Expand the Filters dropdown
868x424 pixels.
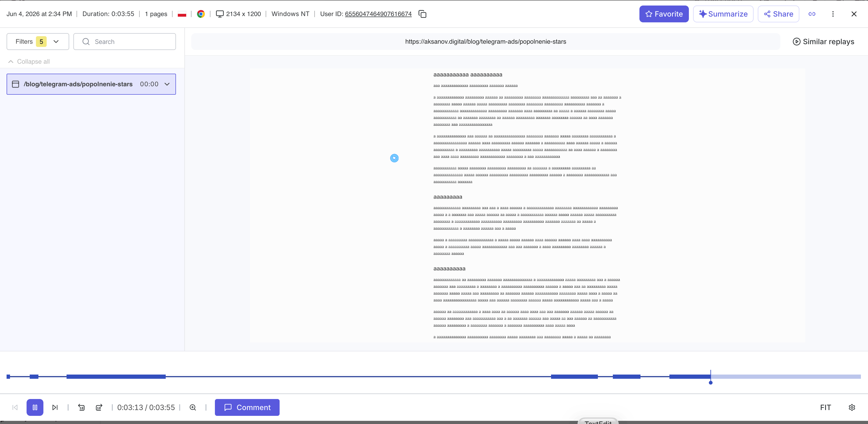38,42
